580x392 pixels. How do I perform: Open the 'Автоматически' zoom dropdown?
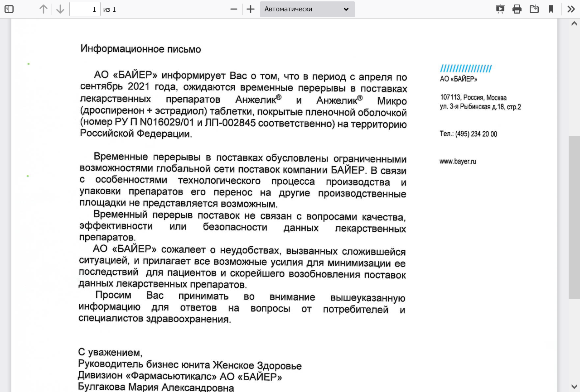pyautogui.click(x=307, y=9)
